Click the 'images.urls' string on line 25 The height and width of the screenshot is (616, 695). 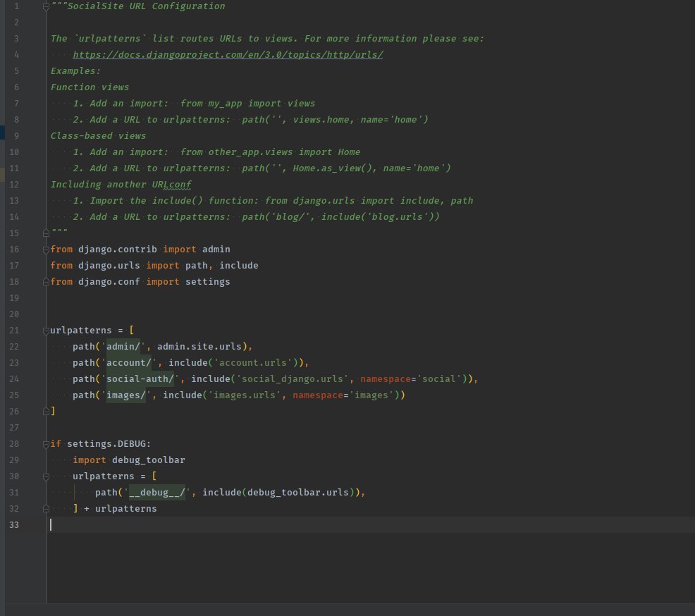point(245,395)
